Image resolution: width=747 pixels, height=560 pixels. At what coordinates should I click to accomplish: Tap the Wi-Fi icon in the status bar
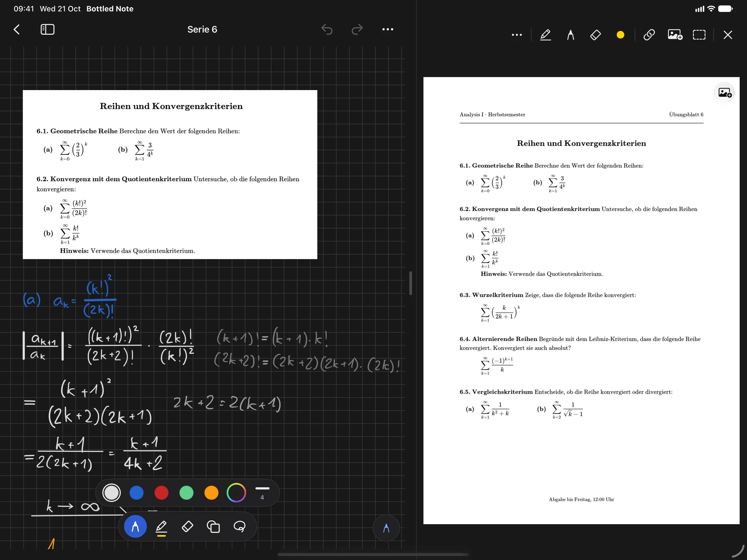pyautogui.click(x=711, y=9)
